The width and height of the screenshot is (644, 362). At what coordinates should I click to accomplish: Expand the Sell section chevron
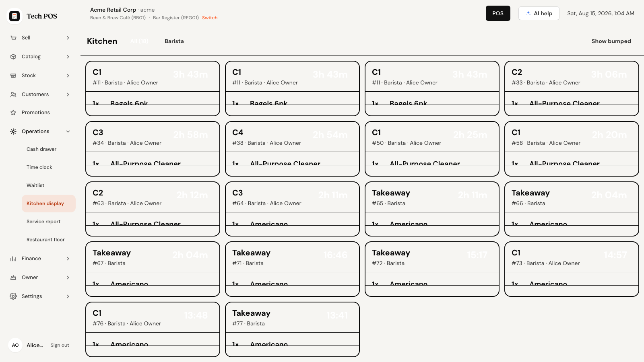[x=68, y=38]
